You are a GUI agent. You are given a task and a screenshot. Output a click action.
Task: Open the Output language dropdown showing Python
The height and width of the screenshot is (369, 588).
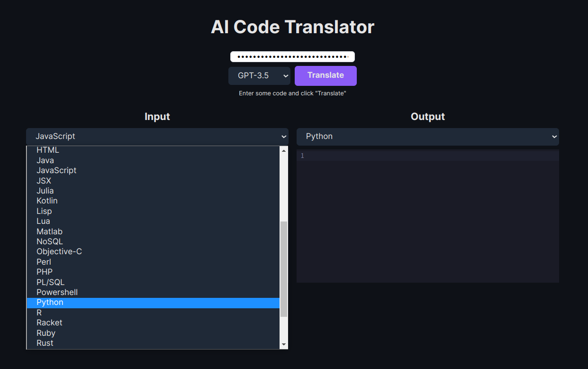tap(427, 137)
